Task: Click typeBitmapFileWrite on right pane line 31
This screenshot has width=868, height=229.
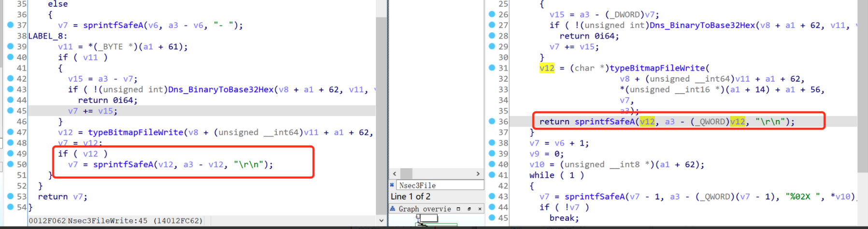Action: pyautogui.click(x=657, y=68)
